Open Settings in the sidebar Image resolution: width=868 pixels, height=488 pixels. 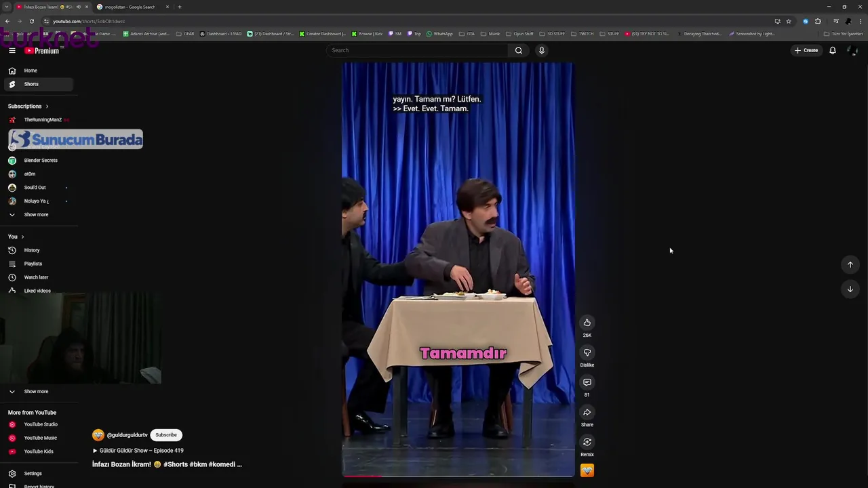click(38, 474)
